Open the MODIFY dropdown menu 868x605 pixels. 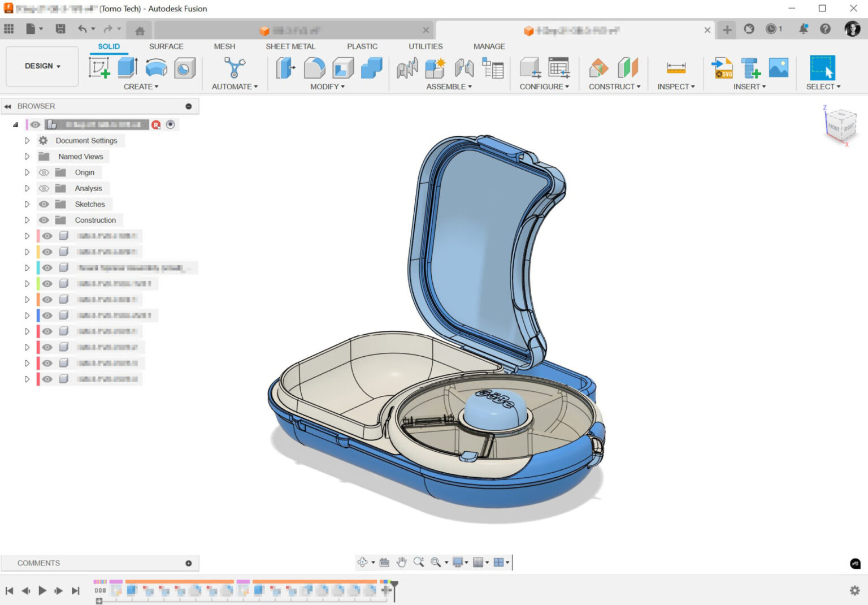coord(327,87)
